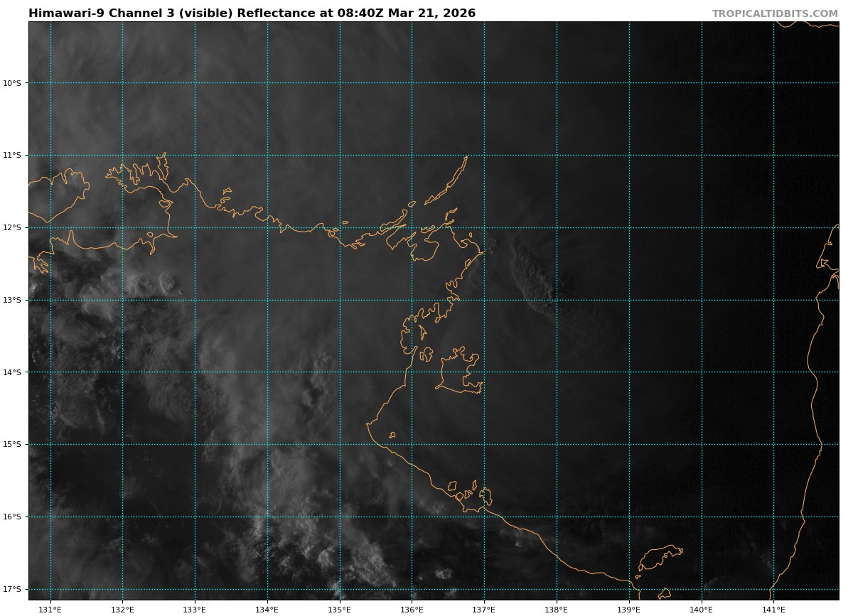Click the 139°E longitude axis label
Image resolution: width=853 pixels, height=616 pixels.
click(x=629, y=609)
